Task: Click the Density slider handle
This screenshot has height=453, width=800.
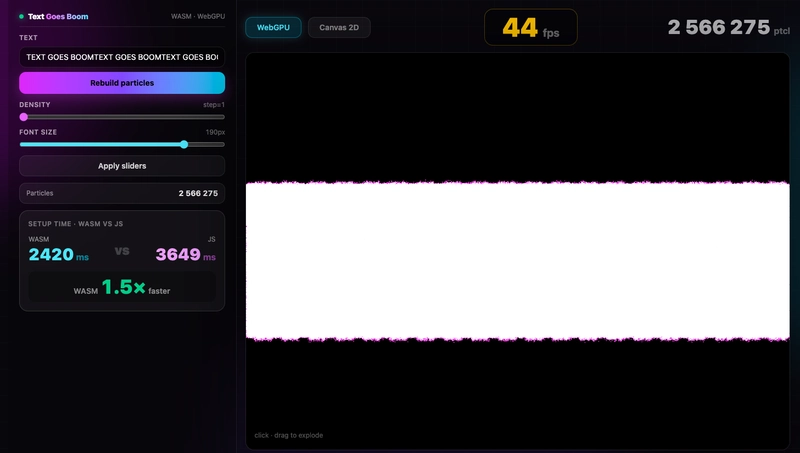Action: (x=24, y=117)
